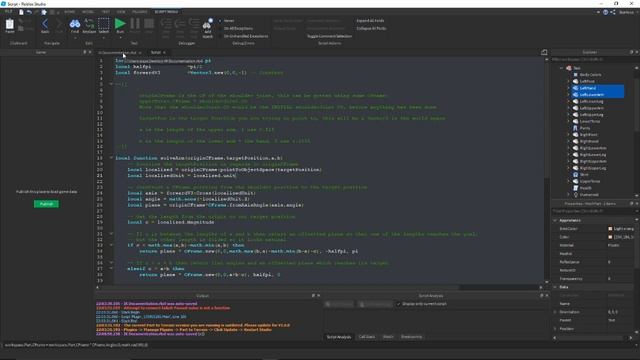
Task: Click the BrickColor swatch in Properties
Action: point(610,229)
